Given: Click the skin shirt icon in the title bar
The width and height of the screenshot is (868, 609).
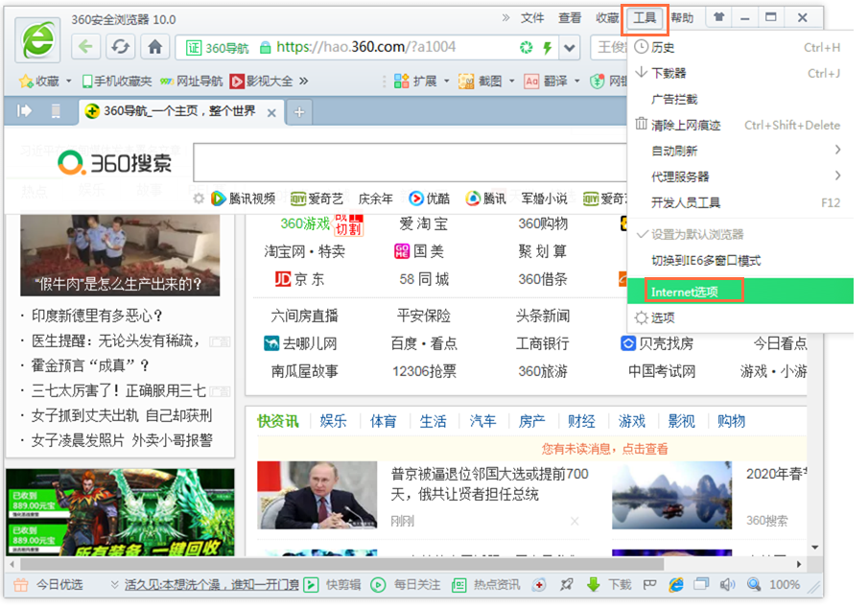Looking at the screenshot, I should tap(718, 17).
